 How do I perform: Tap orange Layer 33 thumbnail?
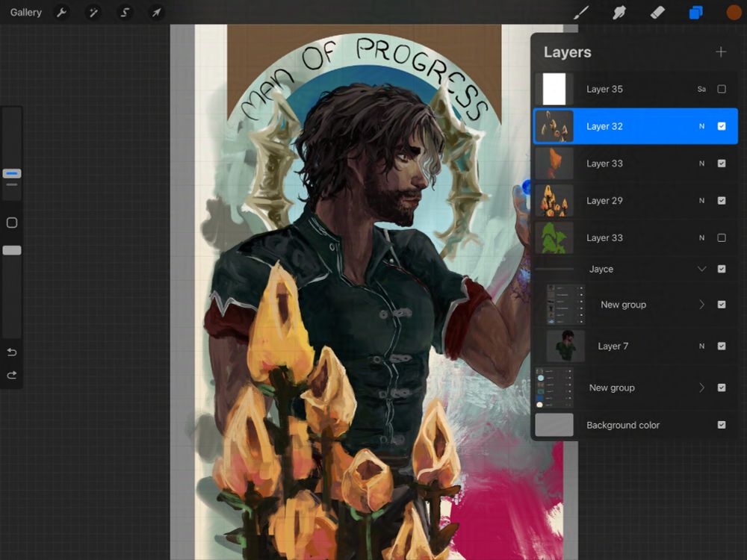[554, 164]
